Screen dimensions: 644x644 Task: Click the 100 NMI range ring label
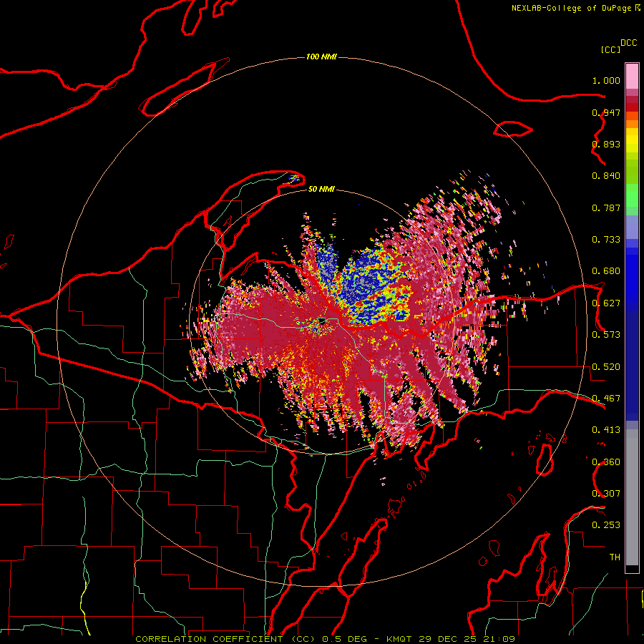(x=321, y=57)
